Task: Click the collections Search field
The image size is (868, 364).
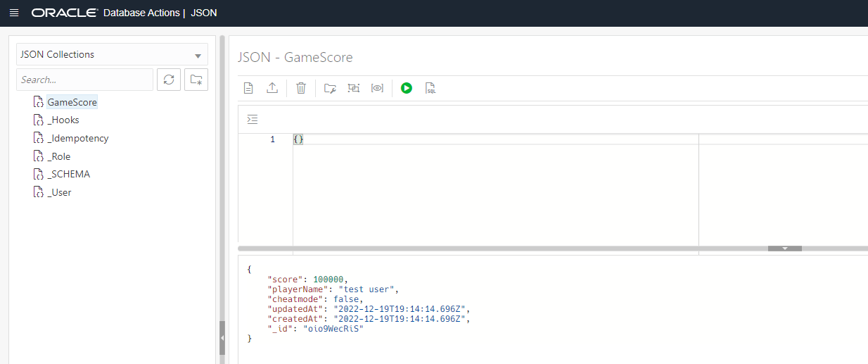Action: click(x=84, y=80)
